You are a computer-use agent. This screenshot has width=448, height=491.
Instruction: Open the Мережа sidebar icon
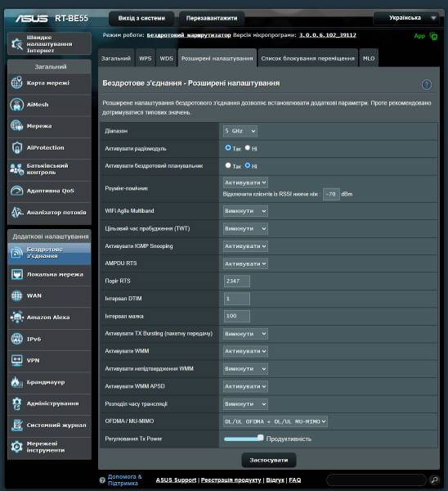click(x=16, y=126)
